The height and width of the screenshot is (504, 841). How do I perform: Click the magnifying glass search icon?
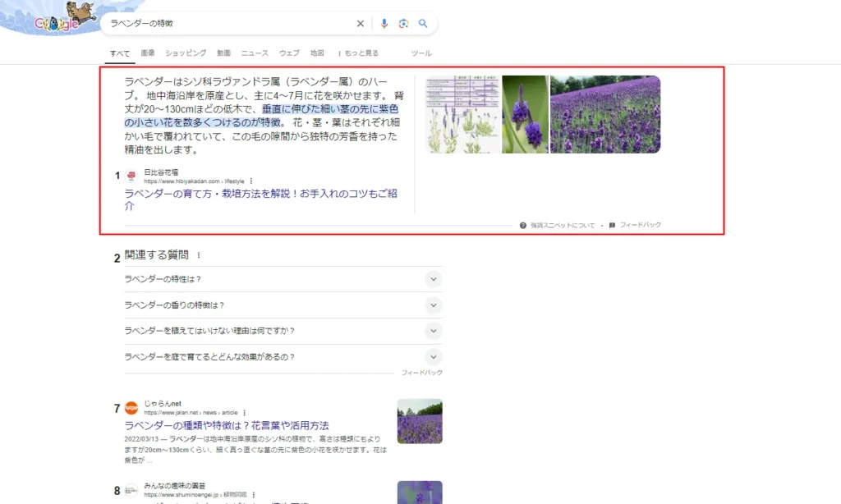tap(423, 24)
